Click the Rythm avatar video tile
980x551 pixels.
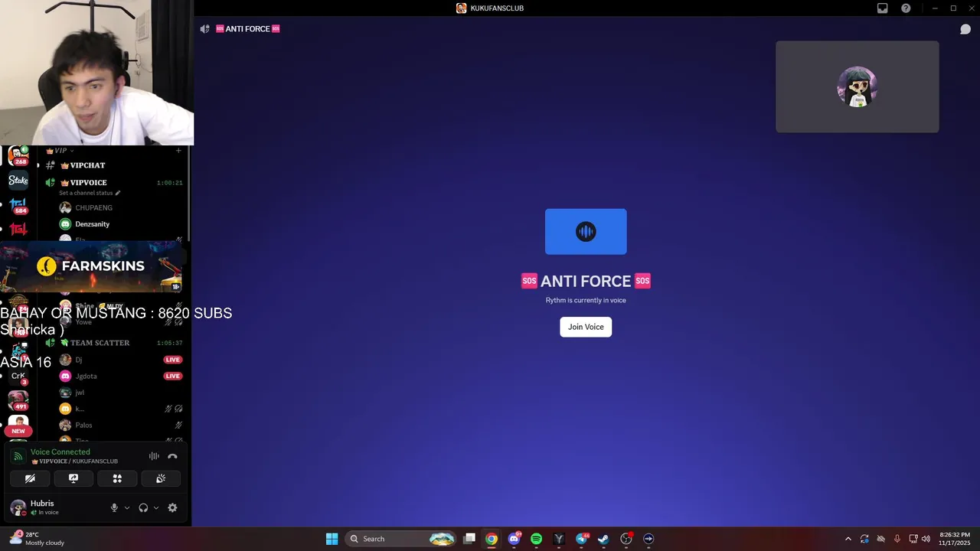click(x=857, y=86)
